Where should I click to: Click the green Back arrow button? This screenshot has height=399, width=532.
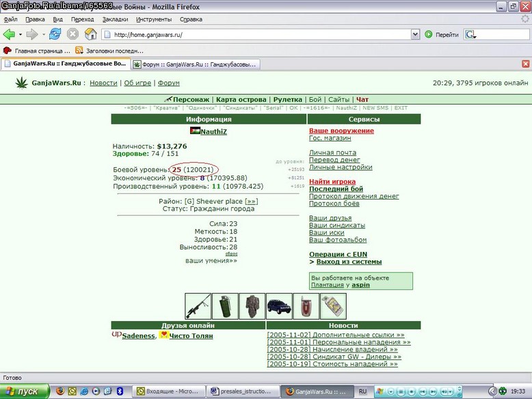9,34
